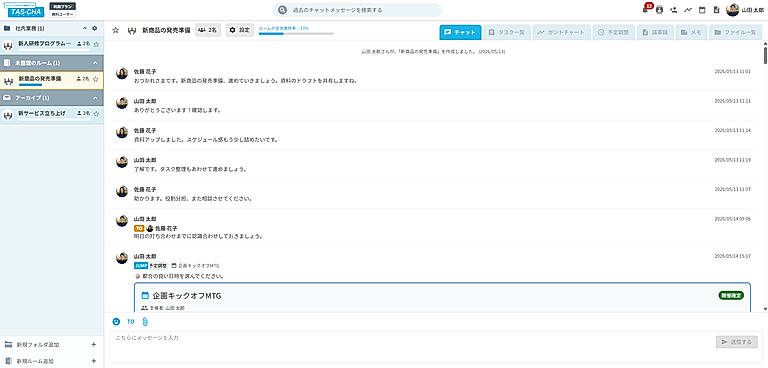Open room 設定 button

click(x=240, y=30)
